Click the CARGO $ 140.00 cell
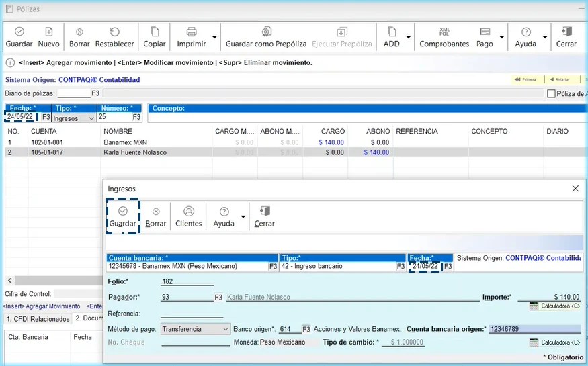 (331, 142)
